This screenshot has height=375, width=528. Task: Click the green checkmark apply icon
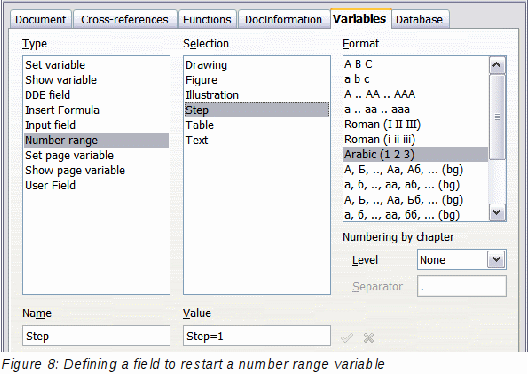pyautogui.click(x=347, y=337)
